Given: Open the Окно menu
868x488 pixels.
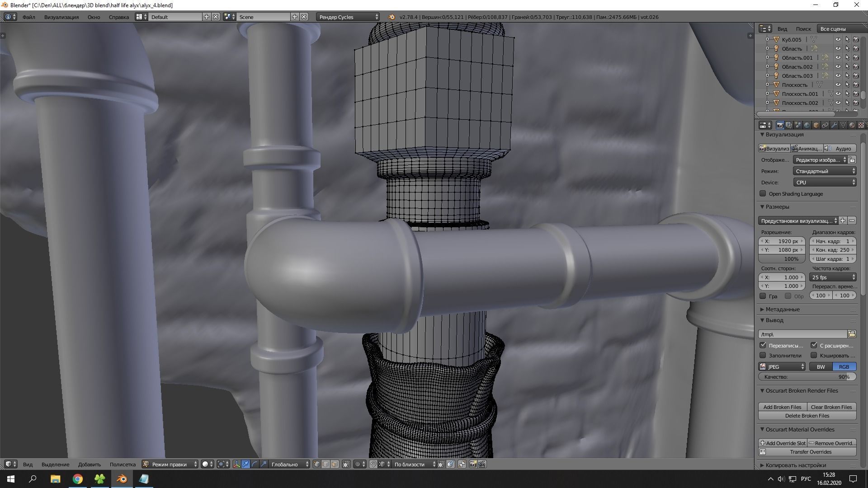Looking at the screenshot, I should tap(94, 17).
